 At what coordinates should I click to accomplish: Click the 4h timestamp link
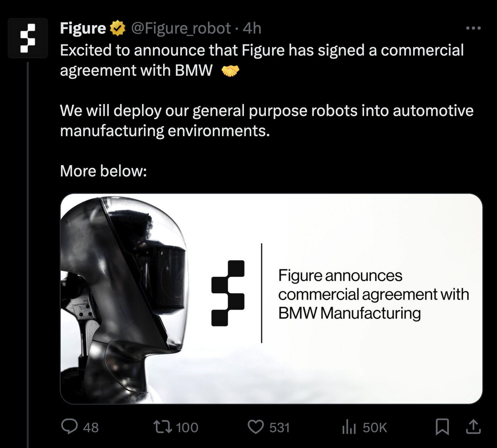252,28
